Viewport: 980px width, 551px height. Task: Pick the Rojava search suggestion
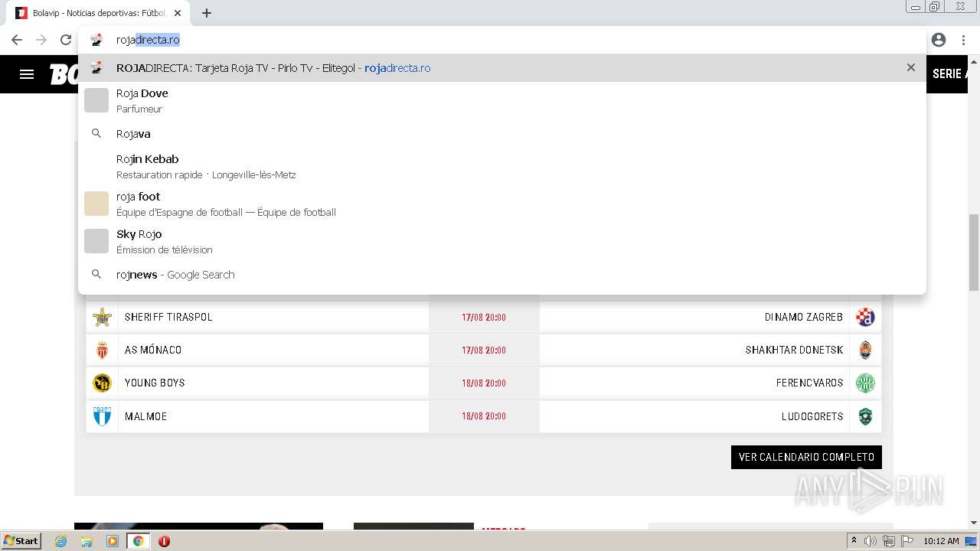pyautogui.click(x=501, y=134)
